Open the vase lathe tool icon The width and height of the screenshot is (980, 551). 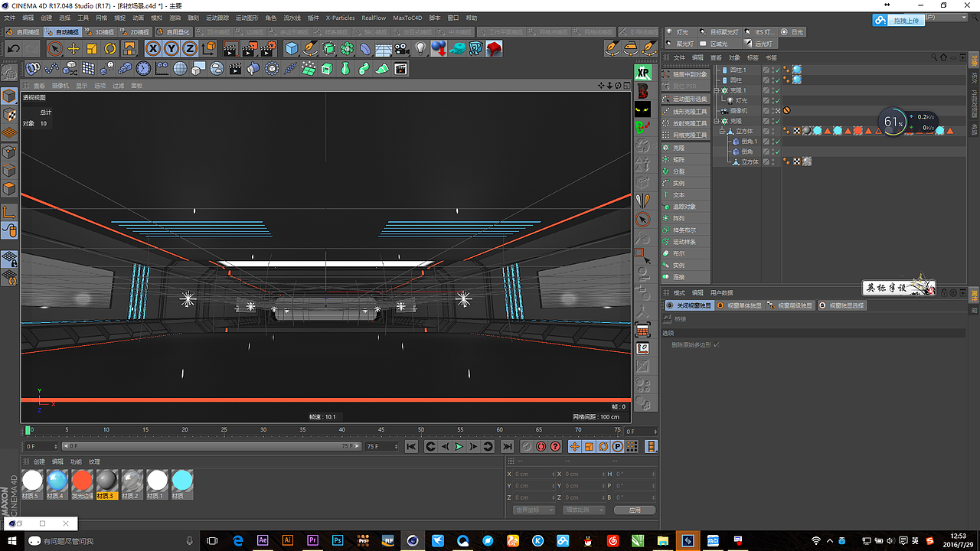coord(345,69)
